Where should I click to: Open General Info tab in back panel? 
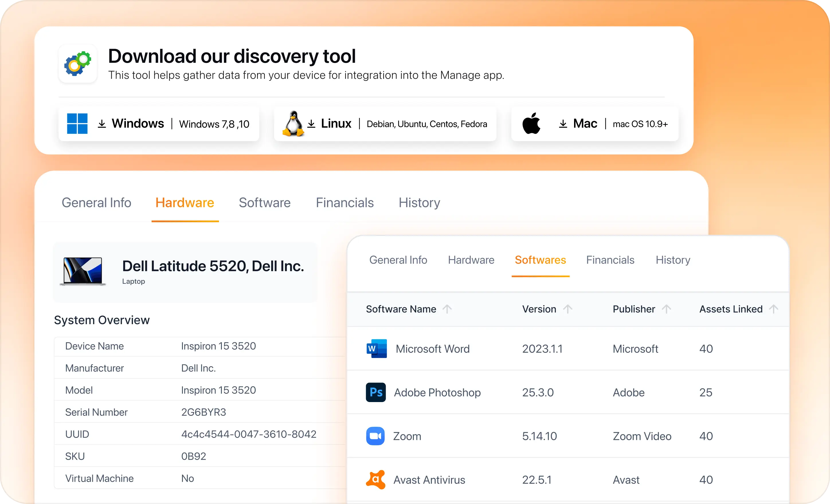tap(96, 203)
